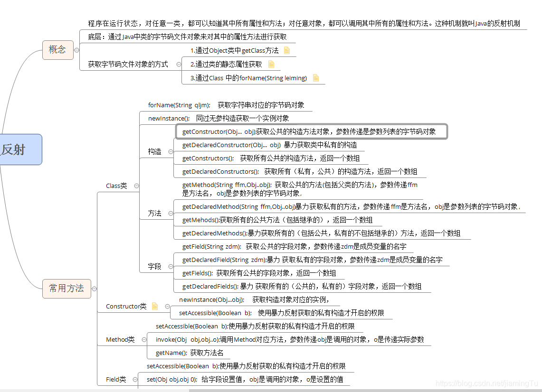This screenshot has height=392, width=542.
Task: Collapse the 字段 node
Action: point(171,266)
